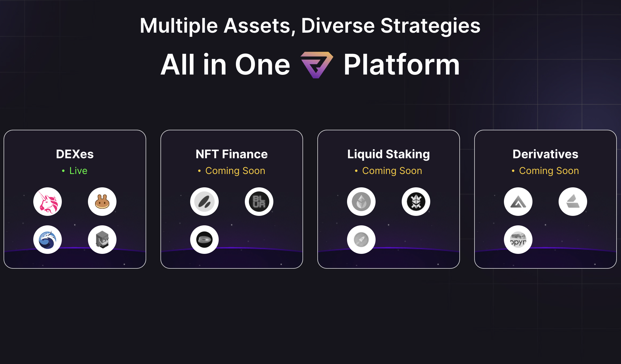Click the Ethereum drop staking icon

361,202
